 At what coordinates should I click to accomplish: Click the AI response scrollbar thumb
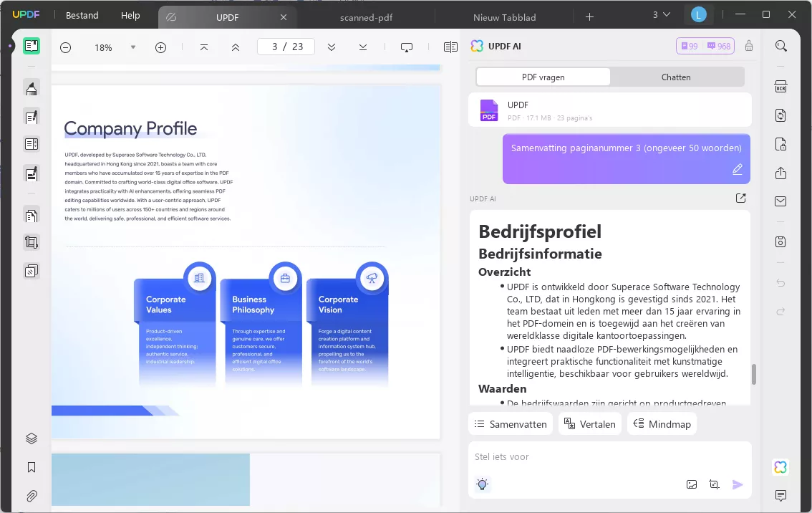(x=754, y=374)
